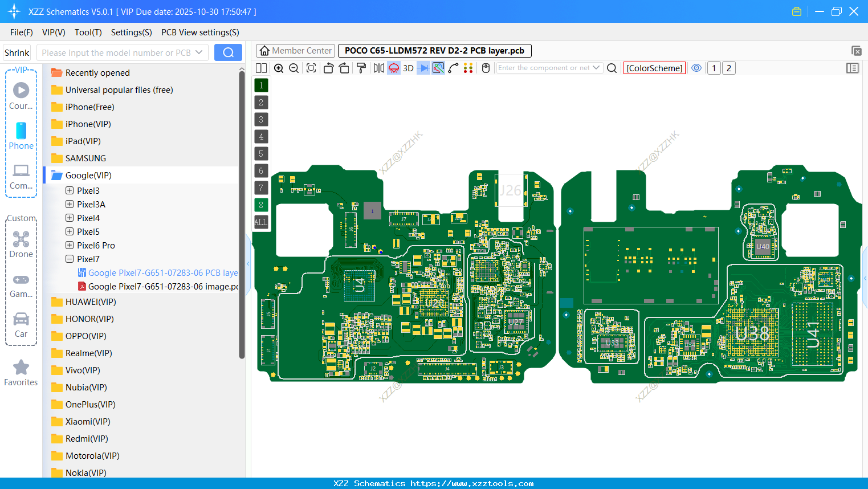Expand the Pixel6 Pro tree node
Screen dimensions: 868x489
(70, 245)
